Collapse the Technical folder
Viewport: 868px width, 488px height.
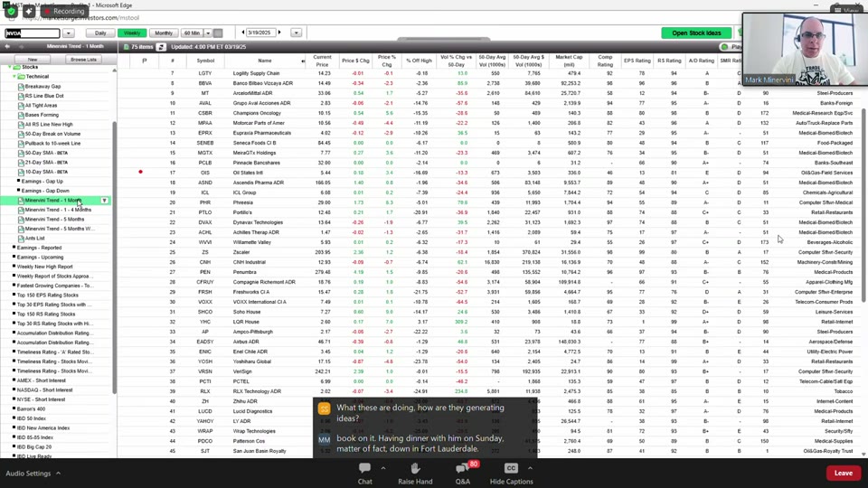[x=14, y=76]
